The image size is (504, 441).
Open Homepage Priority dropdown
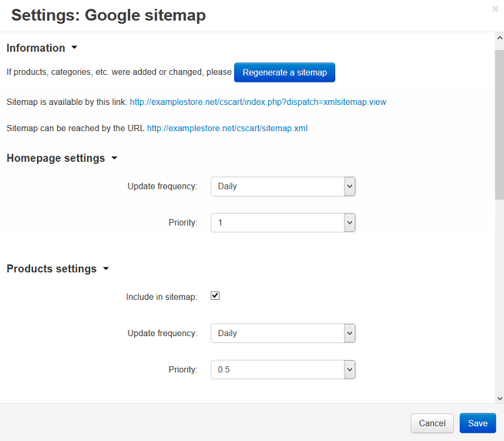(283, 223)
